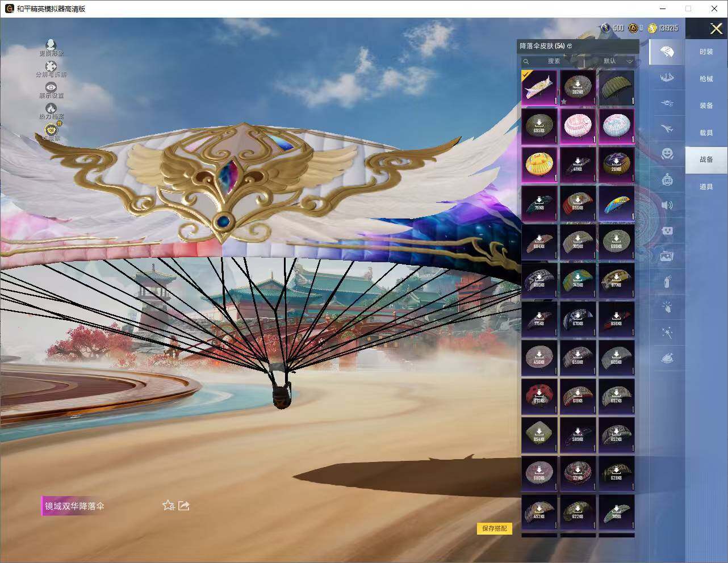Open the parachute skin category icon
The image size is (728, 563).
(x=667, y=52)
